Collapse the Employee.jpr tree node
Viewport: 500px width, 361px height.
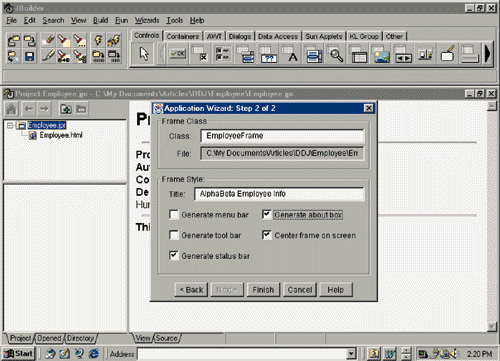click(10, 125)
